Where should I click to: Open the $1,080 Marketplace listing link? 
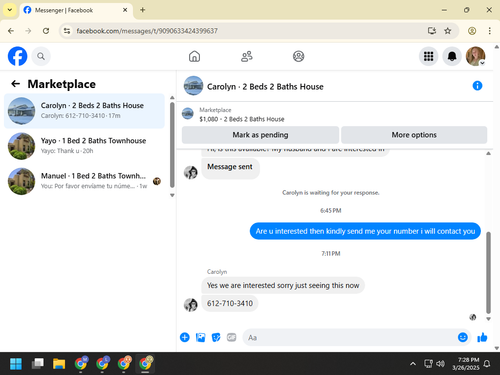(242, 119)
